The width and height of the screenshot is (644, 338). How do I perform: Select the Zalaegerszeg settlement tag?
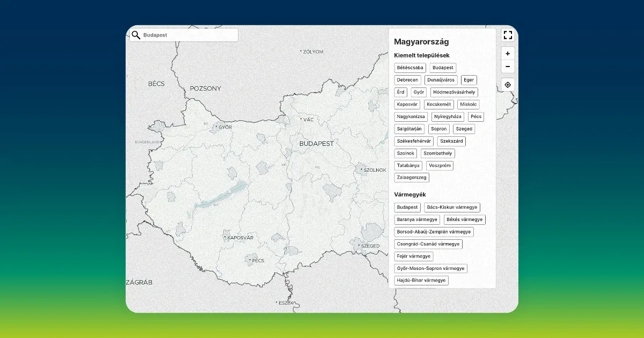pyautogui.click(x=412, y=178)
